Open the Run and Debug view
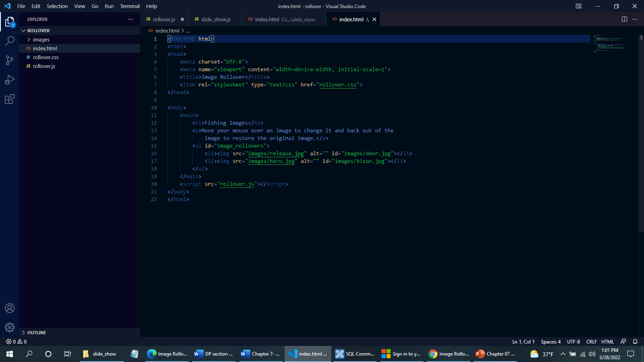Image resolution: width=644 pixels, height=362 pixels. [10, 79]
